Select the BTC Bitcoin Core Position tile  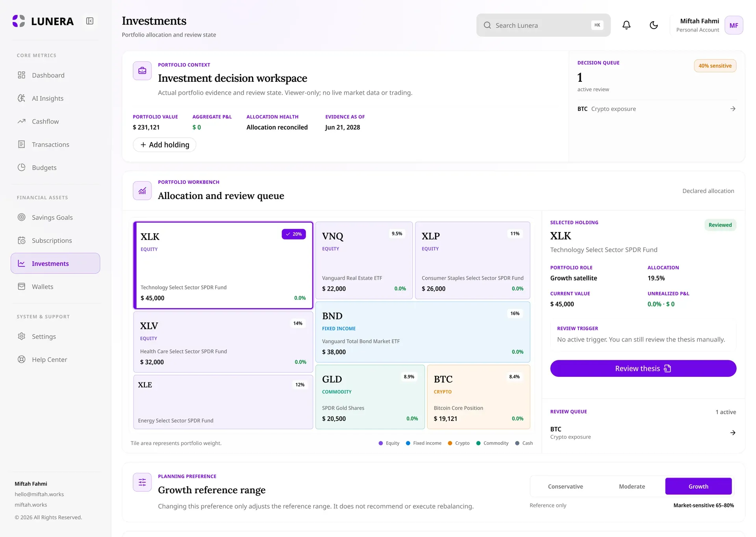tap(478, 397)
